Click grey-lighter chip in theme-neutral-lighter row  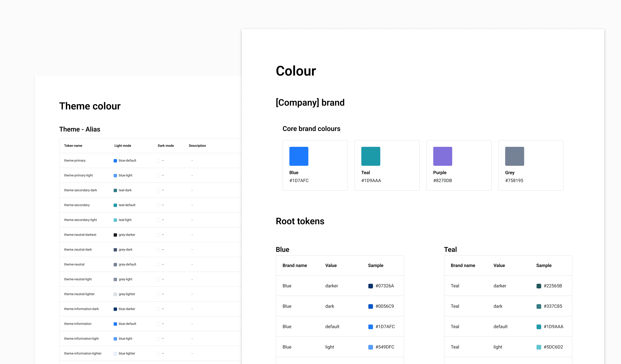click(115, 294)
